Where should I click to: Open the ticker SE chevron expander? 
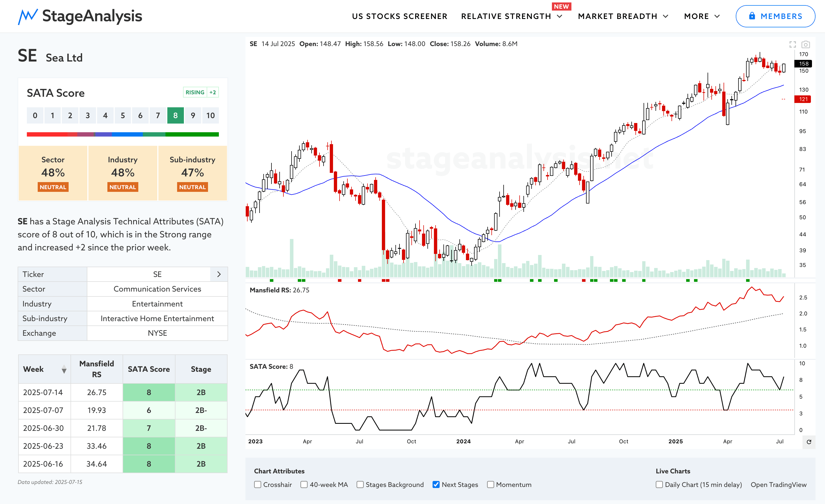[219, 274]
